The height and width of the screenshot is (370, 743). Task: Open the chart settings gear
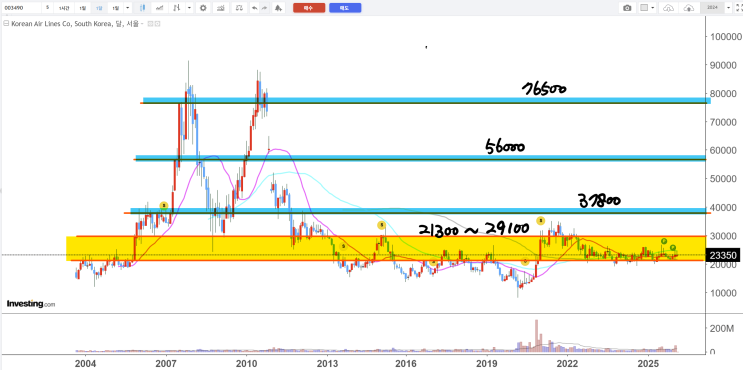click(x=203, y=8)
